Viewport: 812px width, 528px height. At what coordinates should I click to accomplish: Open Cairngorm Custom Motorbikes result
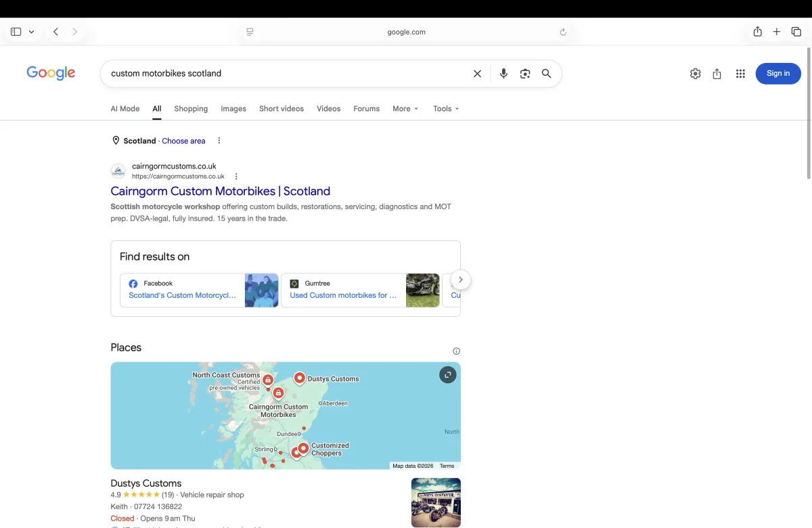click(x=221, y=191)
